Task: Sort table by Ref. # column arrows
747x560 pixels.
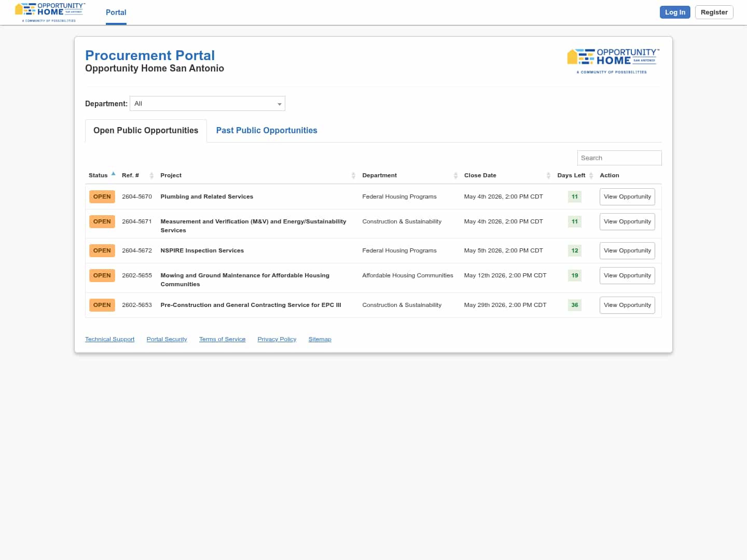Action: click(x=151, y=176)
